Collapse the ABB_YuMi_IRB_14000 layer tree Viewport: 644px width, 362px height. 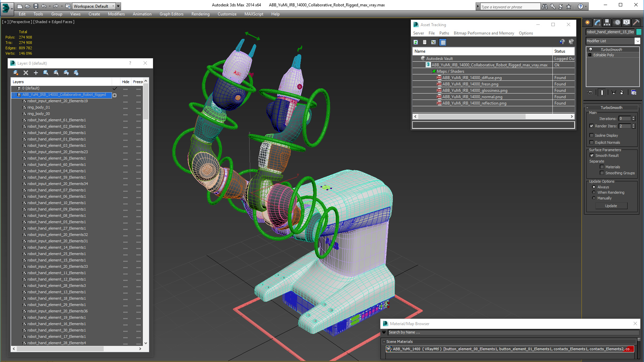click(14, 95)
